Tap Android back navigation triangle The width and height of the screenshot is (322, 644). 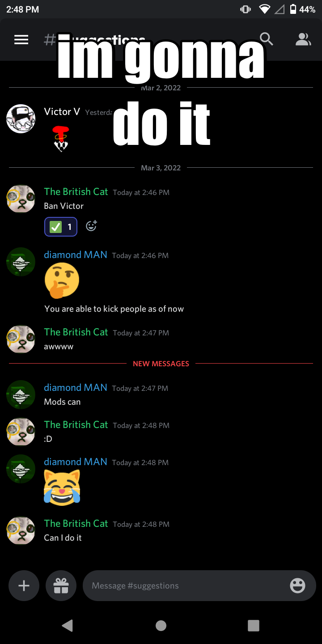68,625
